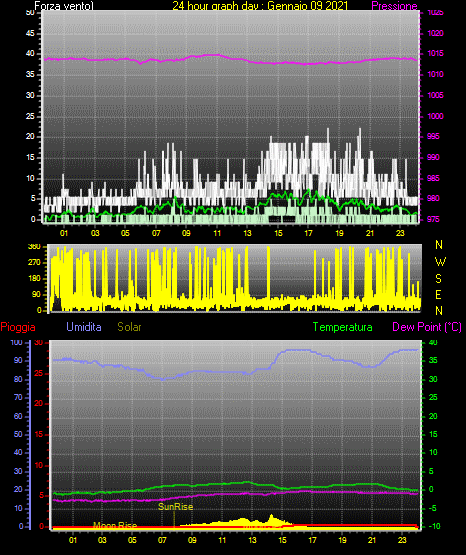Select the red "Pioggia" legend label

[x=18, y=327]
